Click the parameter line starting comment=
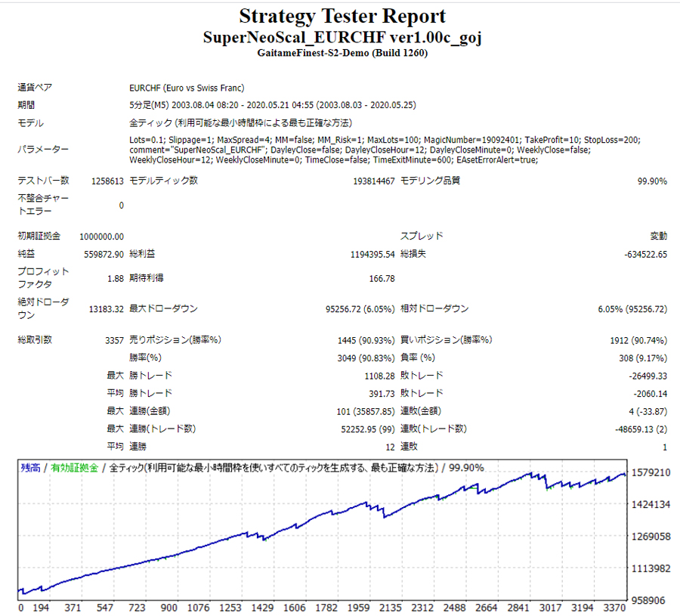680x616 pixels. coord(360,150)
